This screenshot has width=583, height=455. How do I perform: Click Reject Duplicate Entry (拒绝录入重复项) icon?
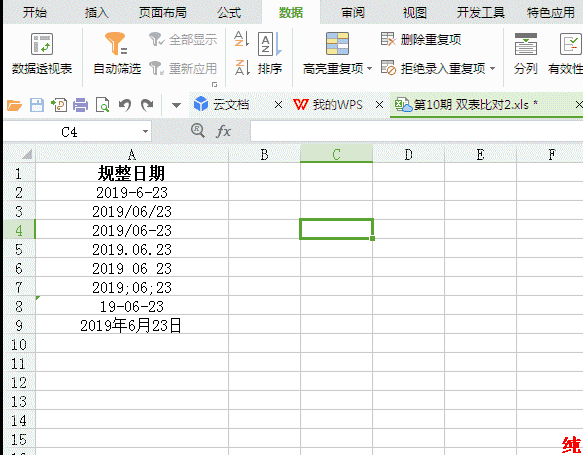point(389,68)
